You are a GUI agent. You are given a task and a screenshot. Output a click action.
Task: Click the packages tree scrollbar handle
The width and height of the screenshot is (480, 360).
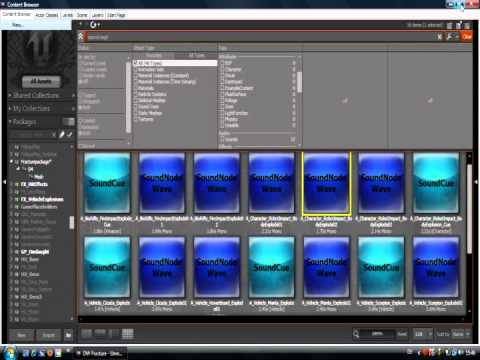coord(71,222)
